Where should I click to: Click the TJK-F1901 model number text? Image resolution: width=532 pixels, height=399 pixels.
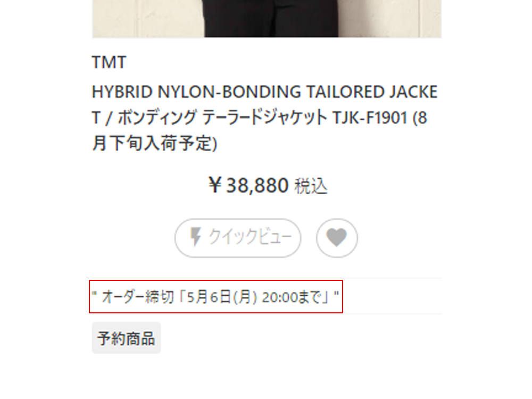point(370,118)
